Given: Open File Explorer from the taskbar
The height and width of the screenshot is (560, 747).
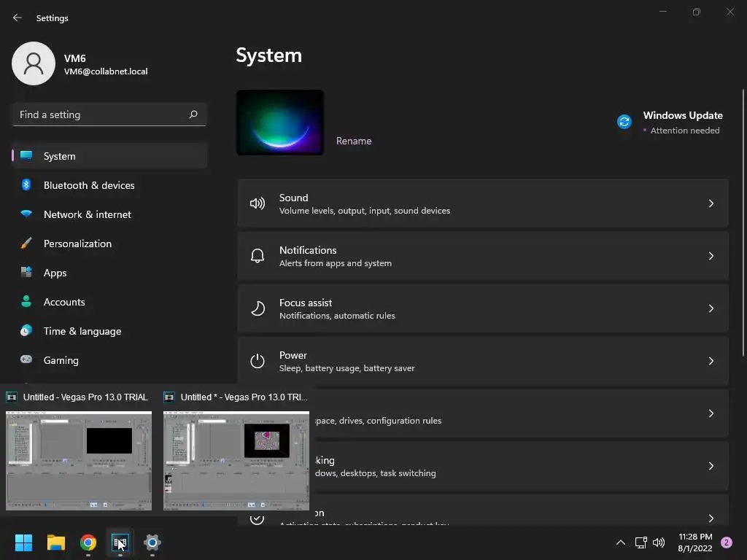Looking at the screenshot, I should (x=55, y=542).
